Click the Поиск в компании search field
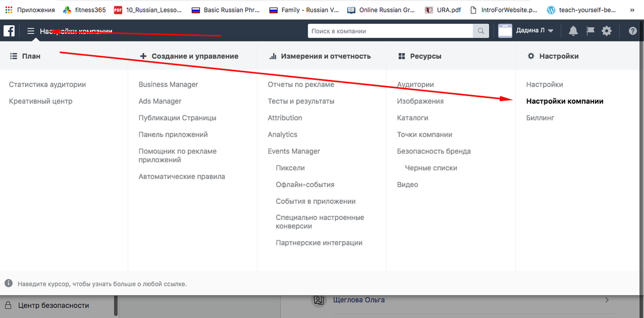 (391, 31)
